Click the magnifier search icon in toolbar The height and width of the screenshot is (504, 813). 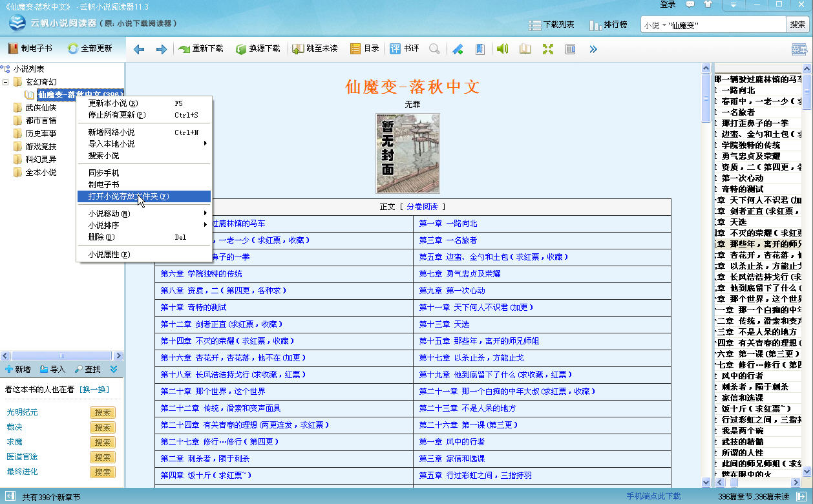434,49
